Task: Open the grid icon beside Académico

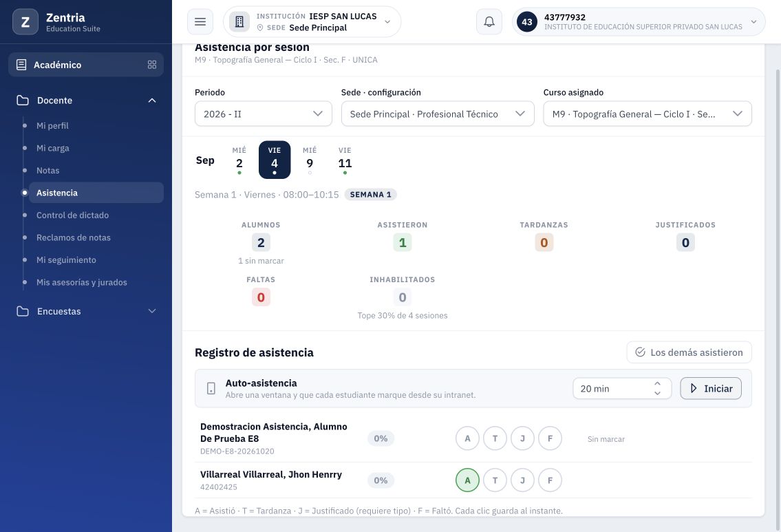Action: pyautogui.click(x=152, y=65)
